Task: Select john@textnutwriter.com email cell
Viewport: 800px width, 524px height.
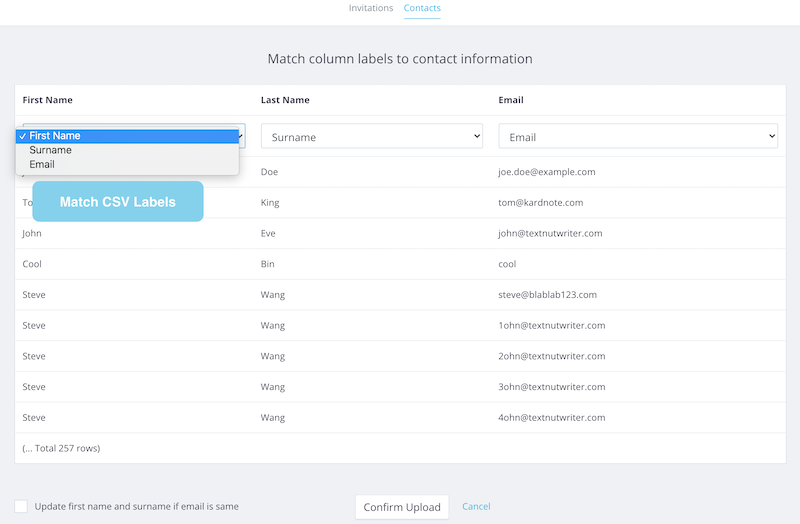Action: point(550,233)
